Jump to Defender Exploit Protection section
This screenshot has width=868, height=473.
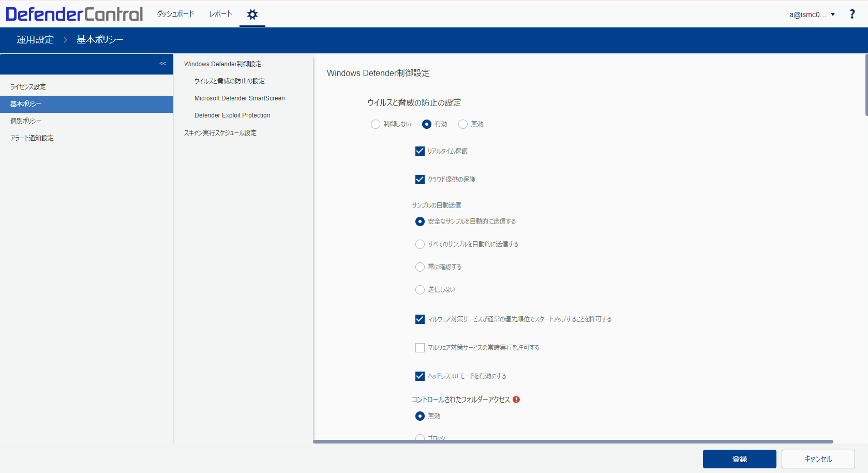pyautogui.click(x=232, y=115)
